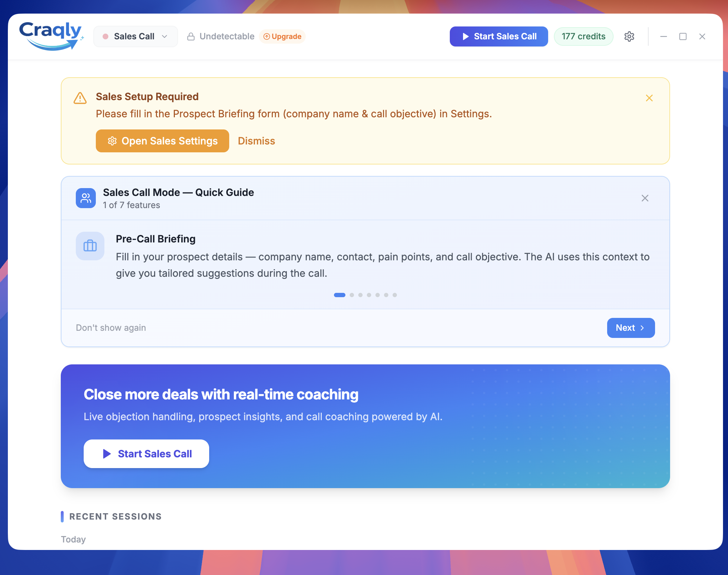Select the last guide pagination dot
Screen dimensions: 728x575
point(395,295)
